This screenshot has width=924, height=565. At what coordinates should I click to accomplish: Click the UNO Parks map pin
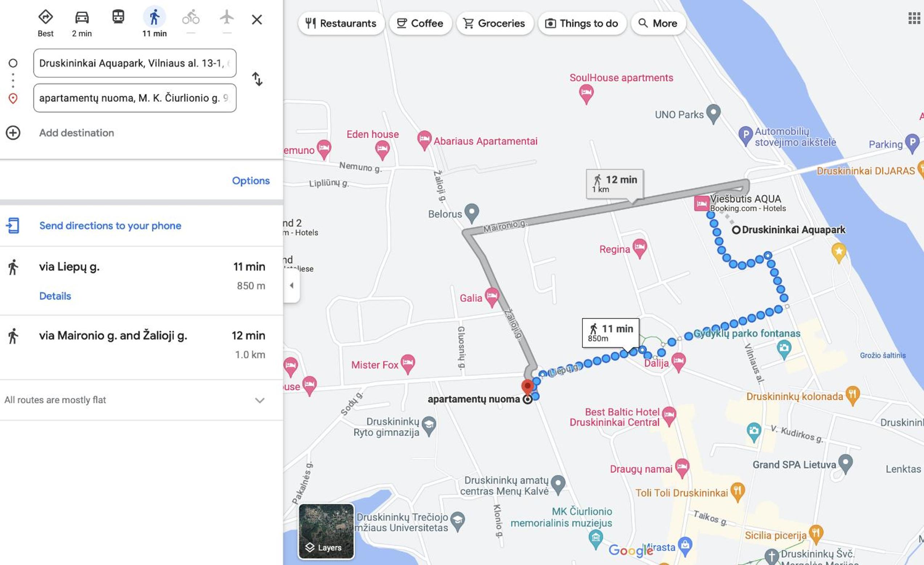coord(713,113)
